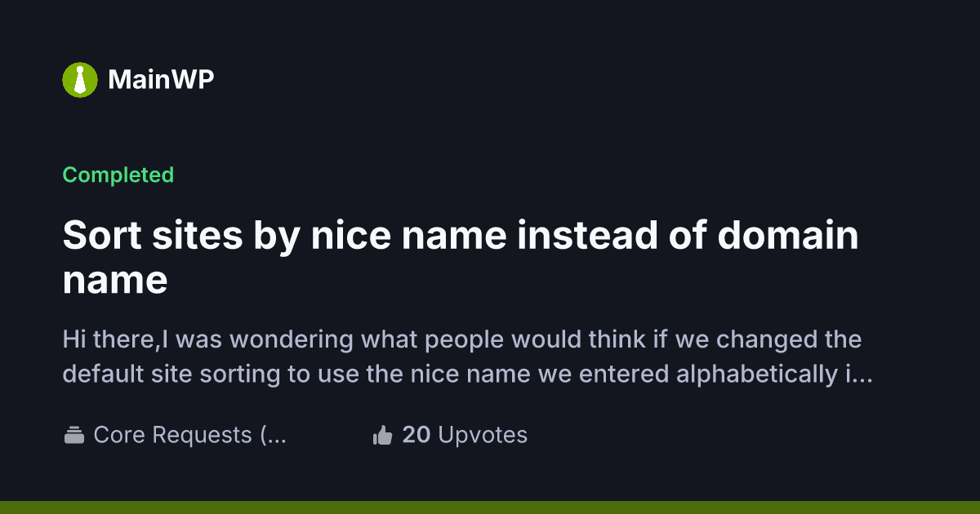The image size is (980, 514).
Task: Click the thumbs-up upvote icon
Action: tap(382, 436)
